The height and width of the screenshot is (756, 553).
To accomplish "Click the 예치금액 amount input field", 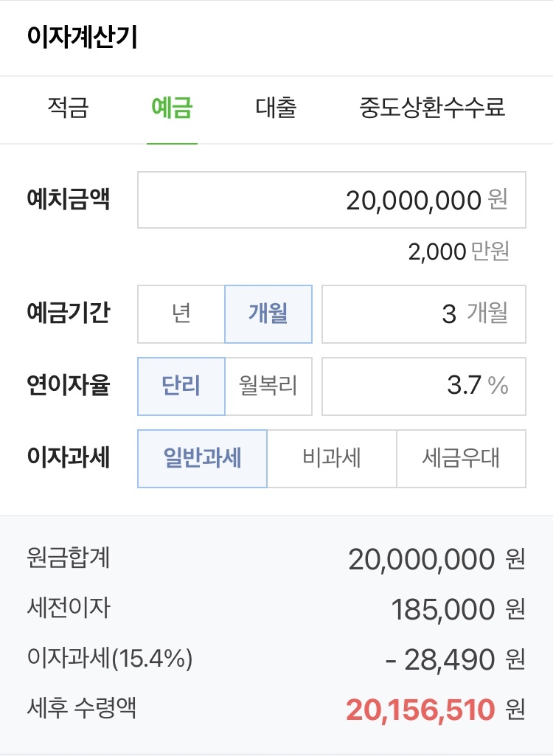I will (332, 200).
